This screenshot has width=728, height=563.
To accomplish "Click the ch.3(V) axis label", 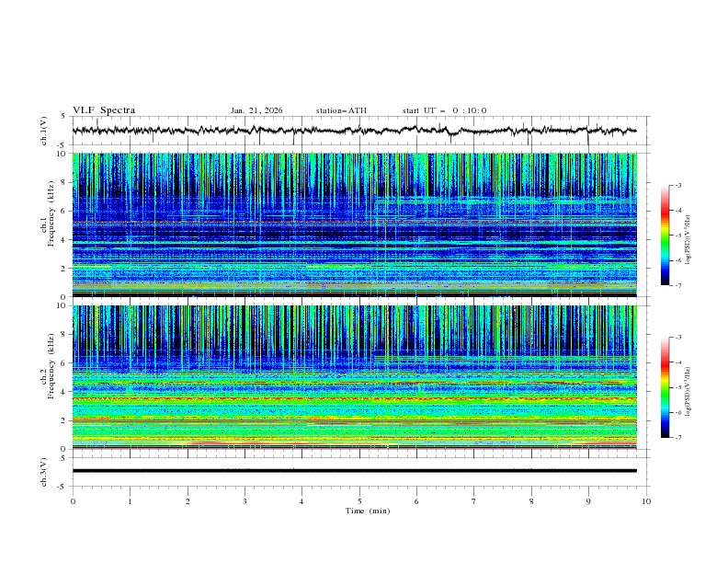I will click(44, 471).
